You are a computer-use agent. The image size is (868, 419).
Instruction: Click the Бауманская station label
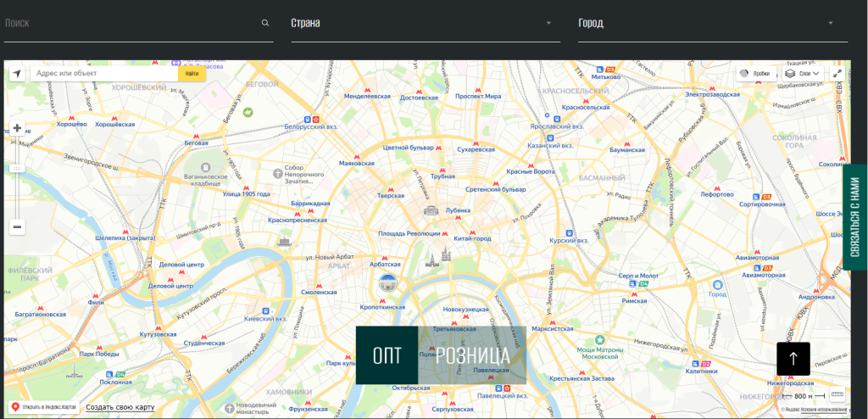[x=626, y=150]
